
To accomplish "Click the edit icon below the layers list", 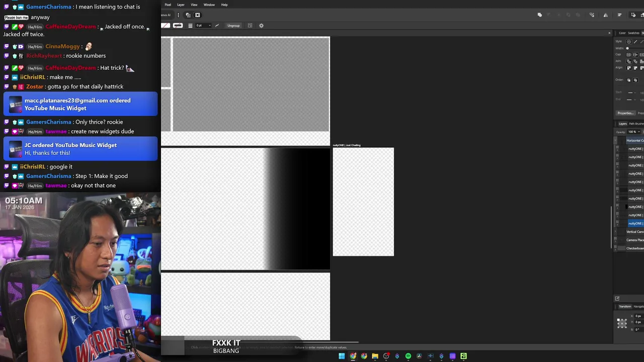I will 617,299.
